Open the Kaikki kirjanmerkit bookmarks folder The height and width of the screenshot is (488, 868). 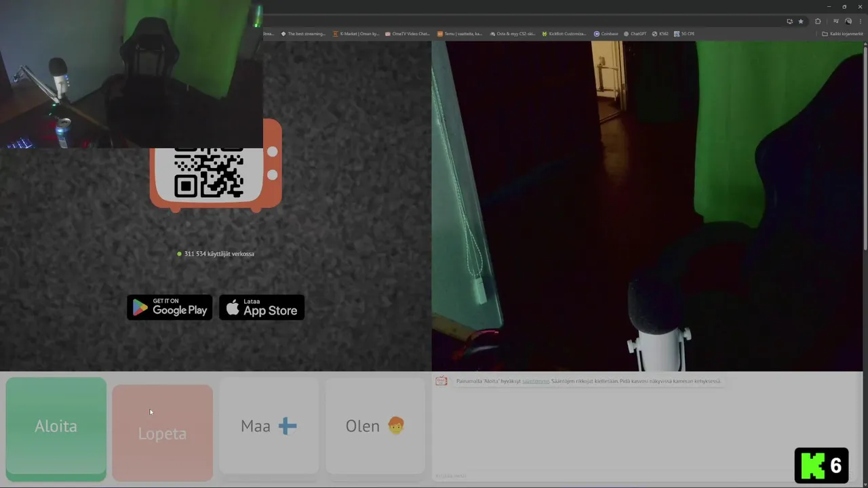point(843,34)
